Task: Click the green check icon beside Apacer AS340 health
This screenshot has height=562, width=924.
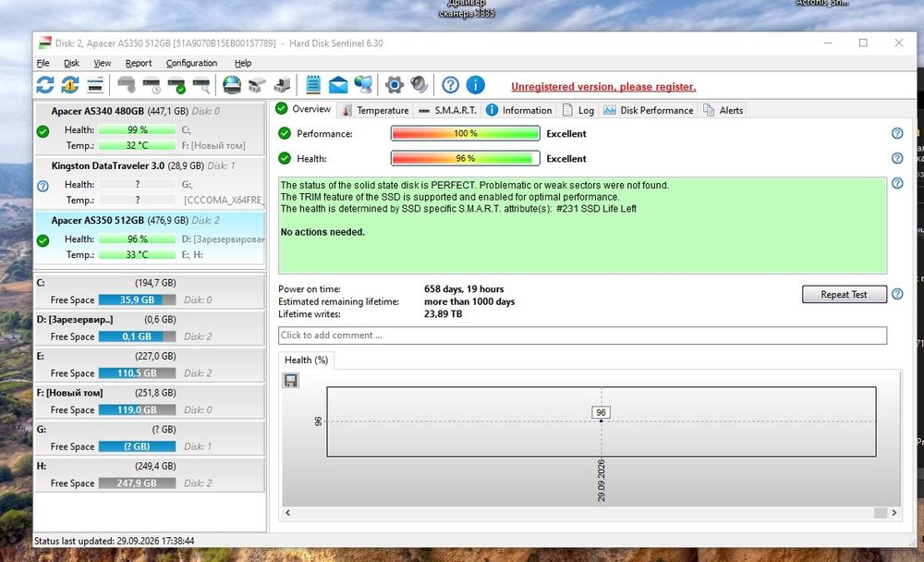Action: (x=43, y=131)
